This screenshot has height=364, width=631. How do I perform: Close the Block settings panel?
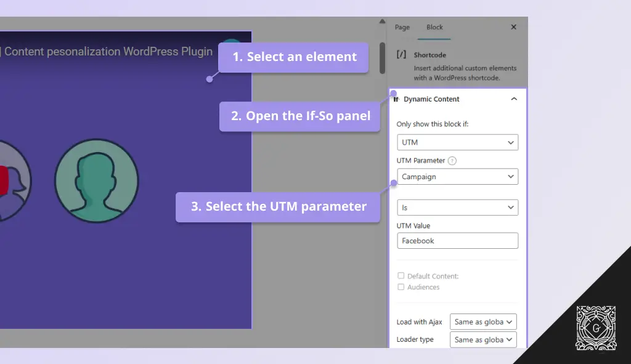pyautogui.click(x=513, y=27)
